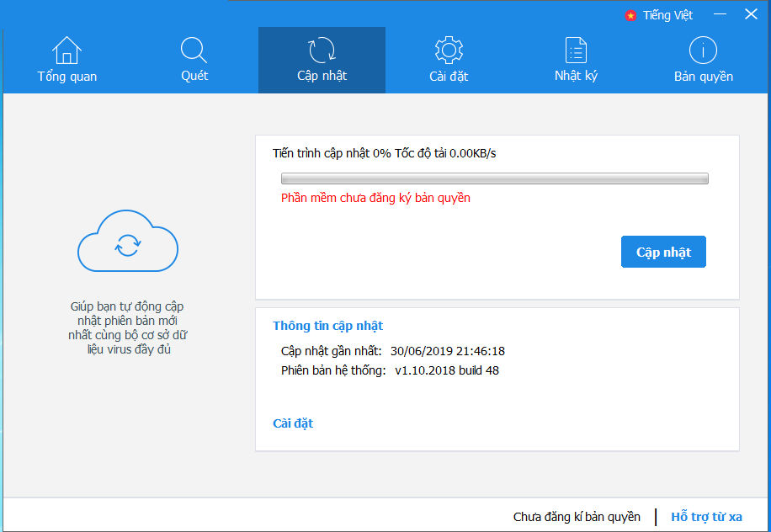Screen dimensions: 771x532
Task: Minimize the antivirus window
Action: tap(720, 15)
